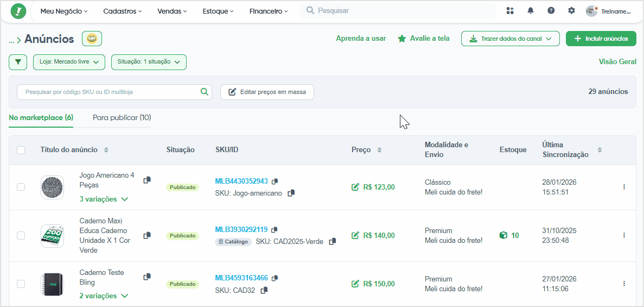Click the Catálogo badge on MLB3930292119
Viewport: 644px width, 307px height.
coord(233,242)
